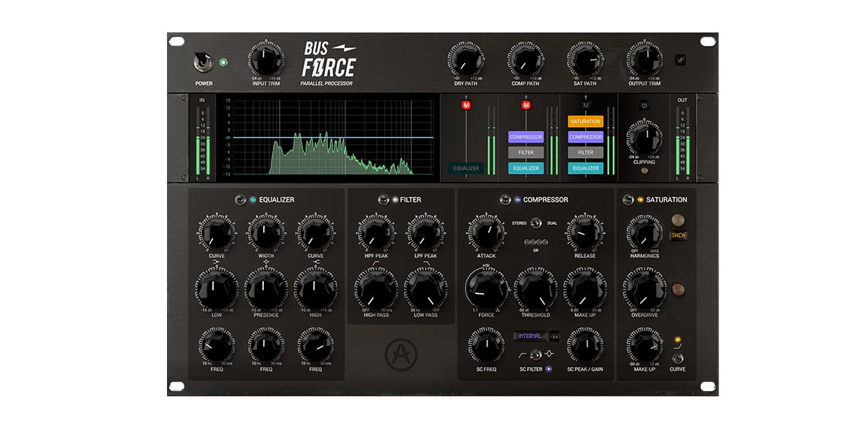Click the link icon beside Output Trim
The image size is (868, 443).
coord(680,60)
